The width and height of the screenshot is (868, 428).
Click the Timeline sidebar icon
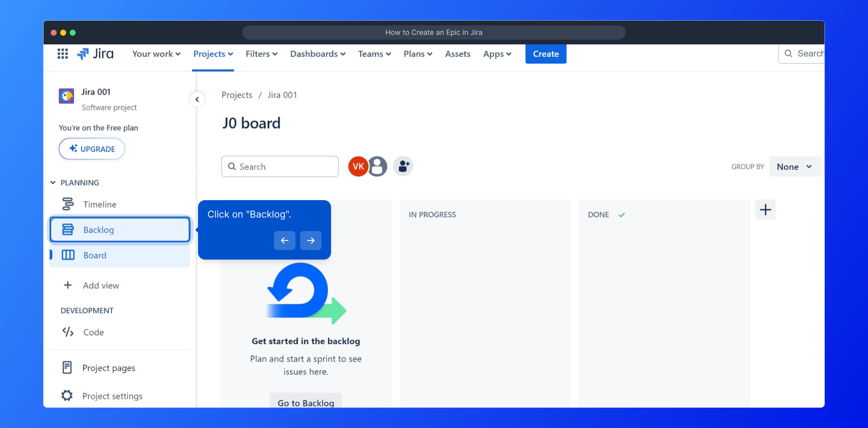pyautogui.click(x=68, y=204)
